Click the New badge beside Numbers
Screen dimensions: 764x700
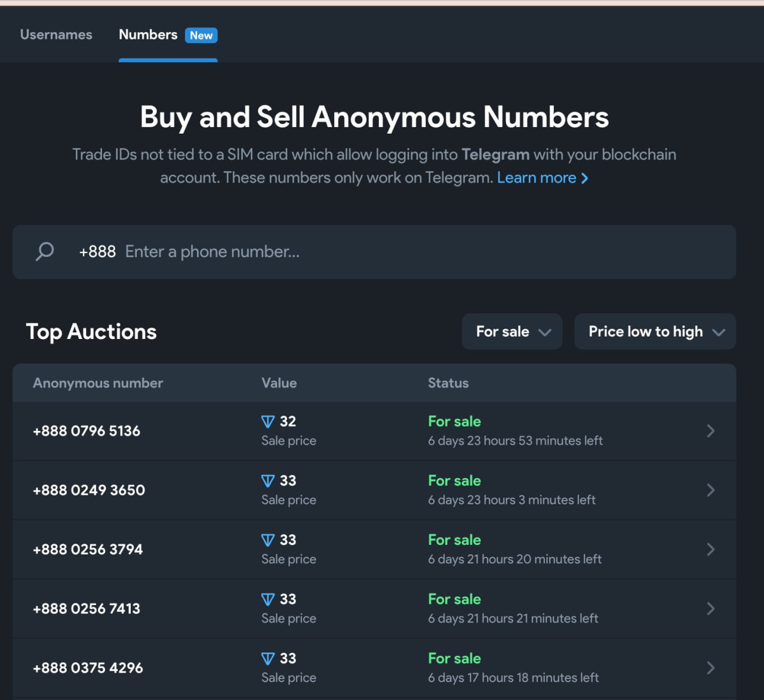[201, 35]
